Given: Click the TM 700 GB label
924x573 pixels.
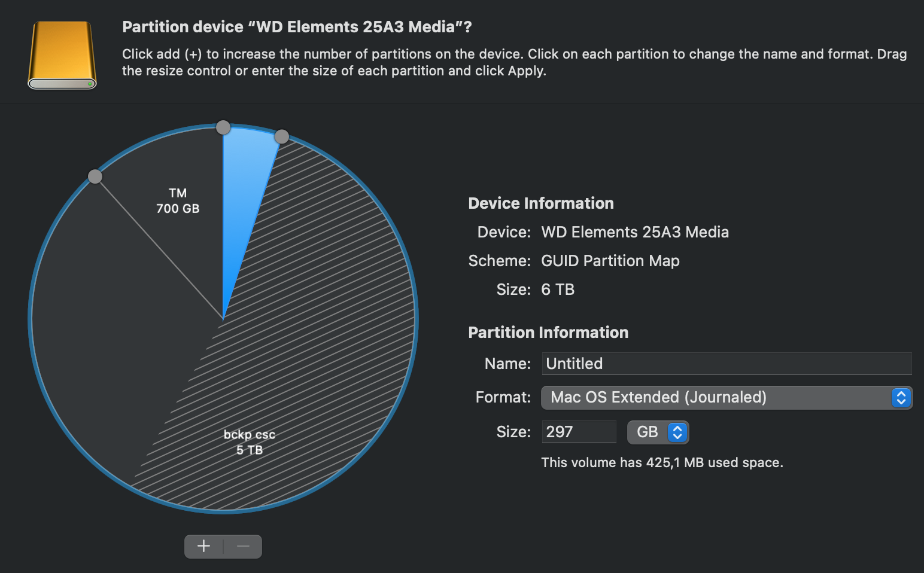Looking at the screenshot, I should [177, 202].
